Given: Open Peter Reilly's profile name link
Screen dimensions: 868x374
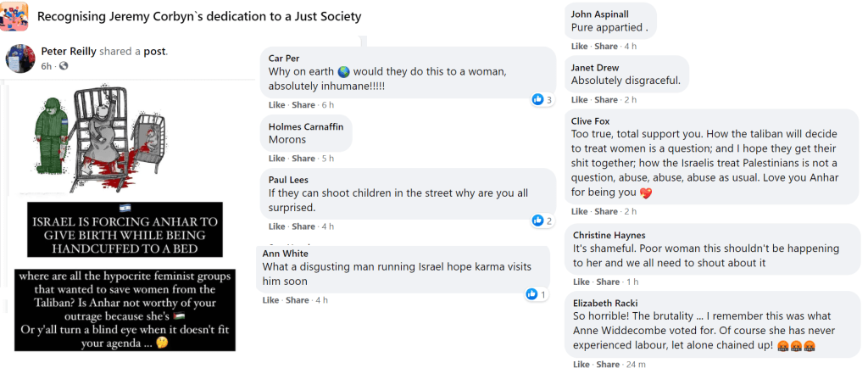Looking at the screenshot, I should [x=69, y=52].
